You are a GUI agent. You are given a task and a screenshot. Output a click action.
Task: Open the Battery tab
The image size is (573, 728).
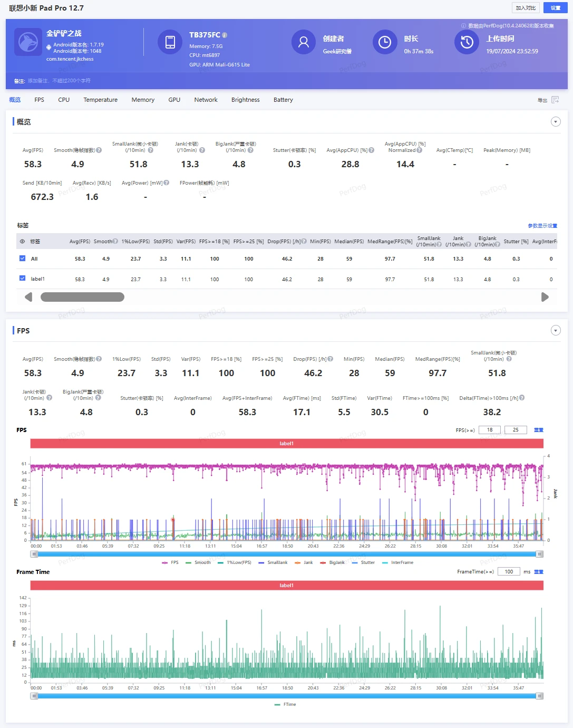click(283, 100)
